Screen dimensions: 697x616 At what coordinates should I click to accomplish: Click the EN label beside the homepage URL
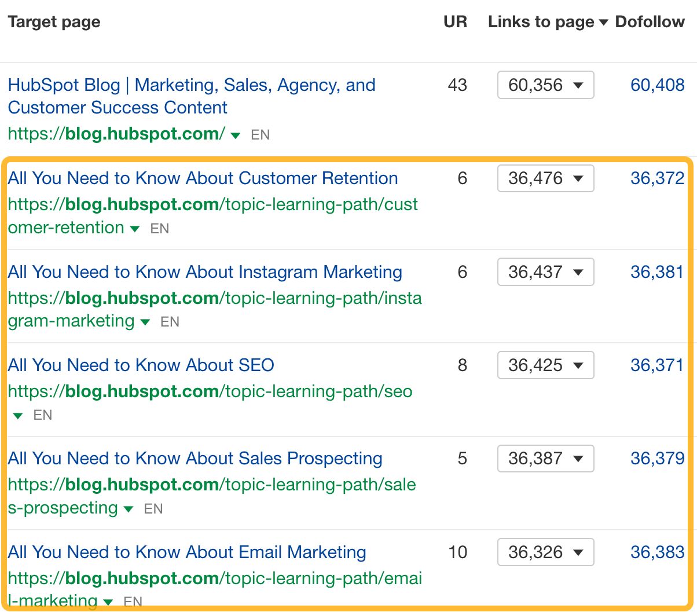tap(261, 135)
